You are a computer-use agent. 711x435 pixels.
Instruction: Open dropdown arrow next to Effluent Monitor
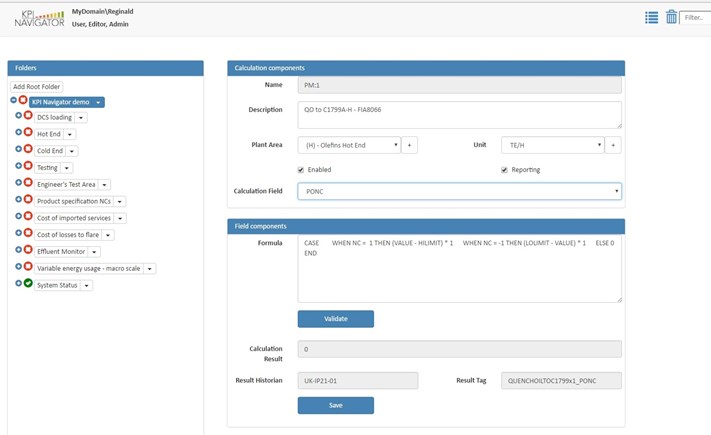[x=94, y=252]
